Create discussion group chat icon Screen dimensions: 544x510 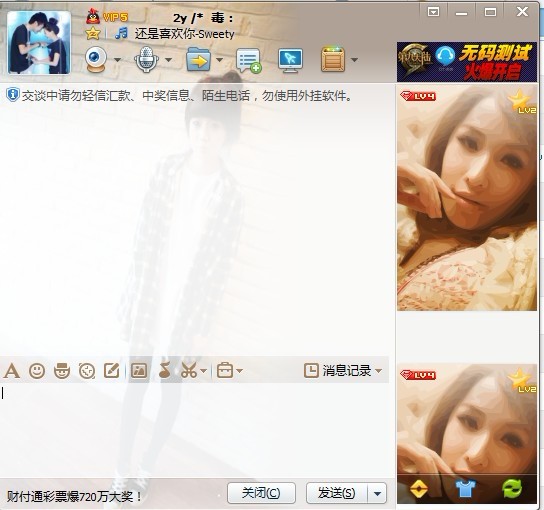pyautogui.click(x=248, y=60)
